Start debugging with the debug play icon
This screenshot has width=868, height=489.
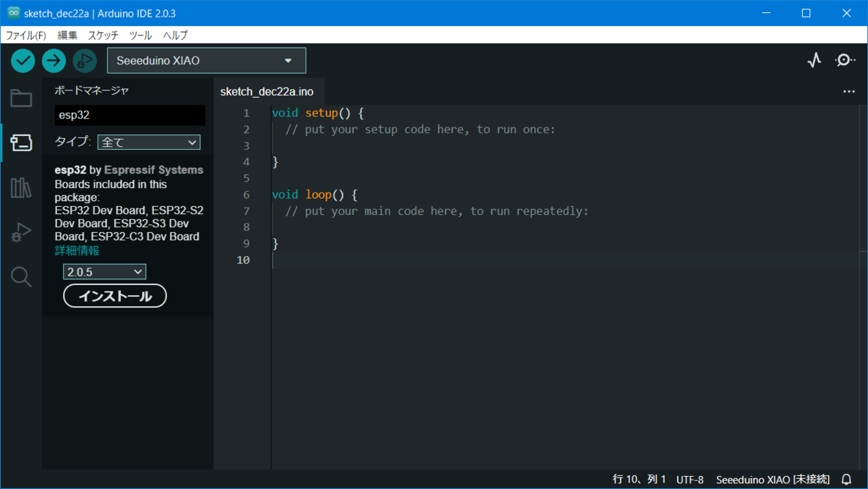coord(85,61)
